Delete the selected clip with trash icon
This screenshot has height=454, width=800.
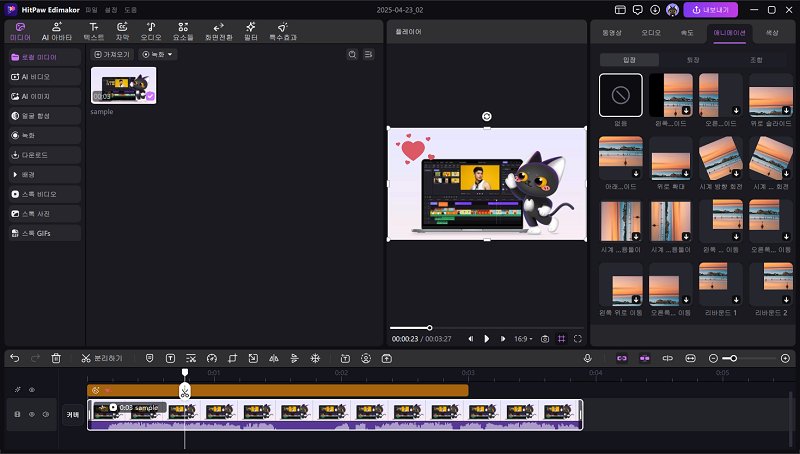(56, 359)
